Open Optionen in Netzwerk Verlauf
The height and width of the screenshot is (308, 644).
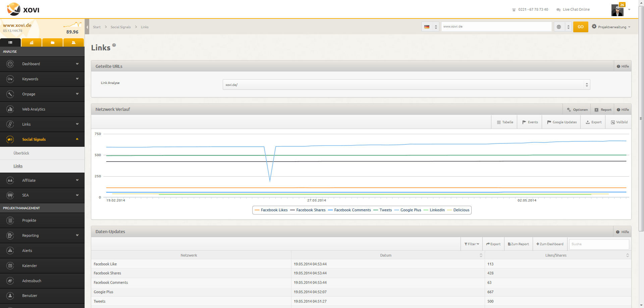click(x=577, y=110)
